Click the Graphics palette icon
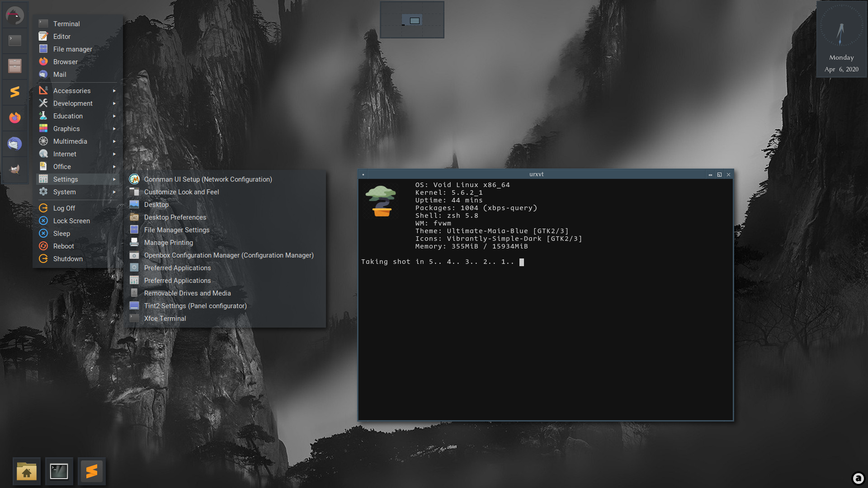Screen dimensions: 868x488 [43, 128]
